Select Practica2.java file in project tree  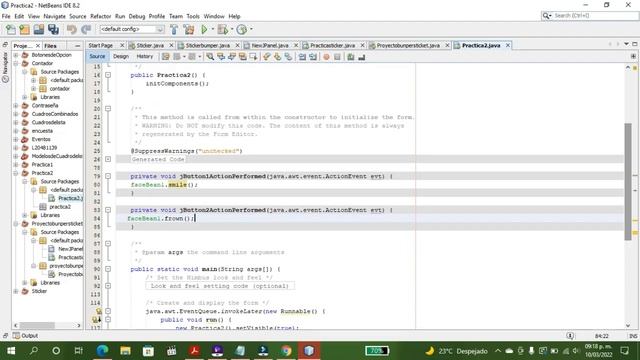(65, 198)
